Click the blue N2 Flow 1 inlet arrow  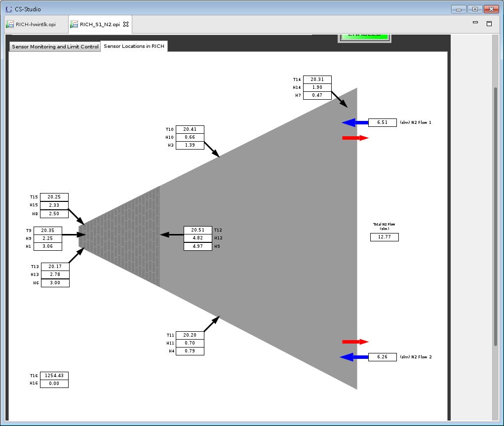[x=355, y=122]
